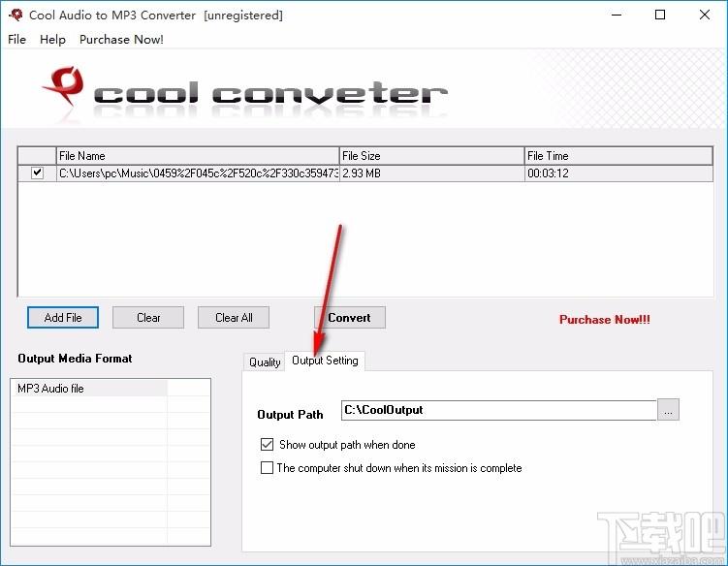This screenshot has height=566, width=728.
Task: Browse output folder with the ... button
Action: (668, 410)
